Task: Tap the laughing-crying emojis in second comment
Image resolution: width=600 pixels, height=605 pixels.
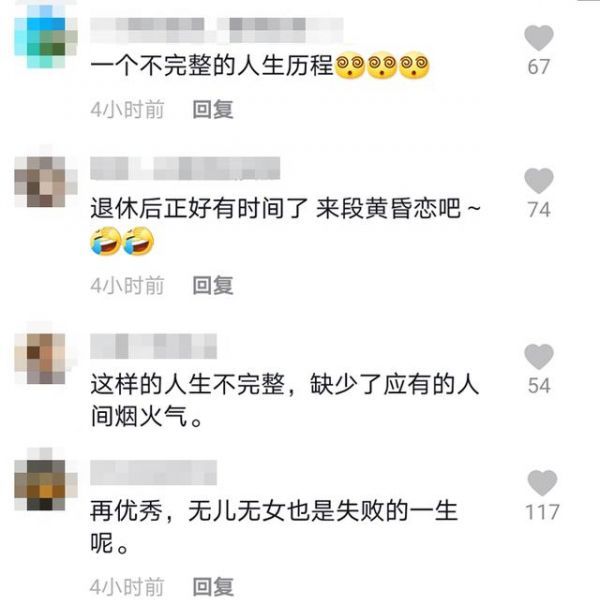Action: click(x=122, y=242)
